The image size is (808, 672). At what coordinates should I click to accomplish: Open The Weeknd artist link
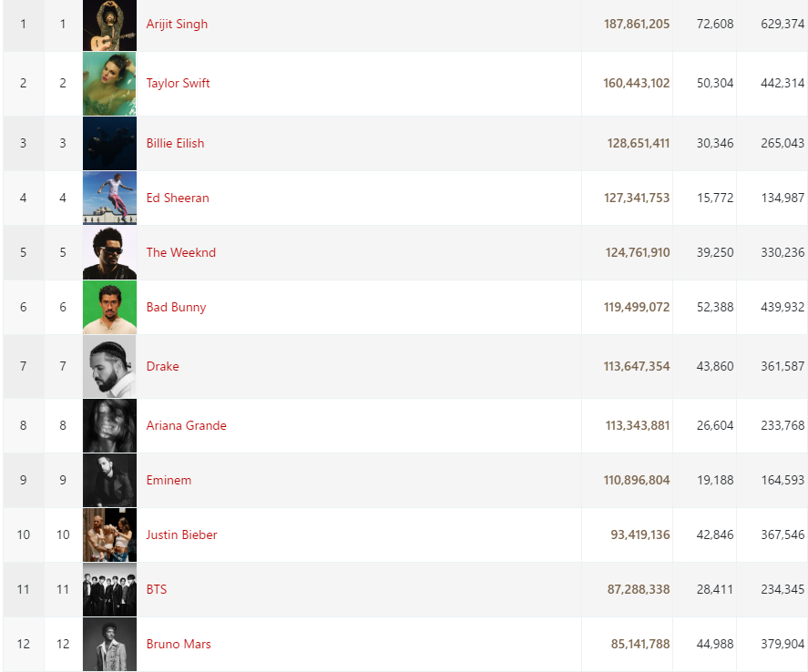point(181,252)
